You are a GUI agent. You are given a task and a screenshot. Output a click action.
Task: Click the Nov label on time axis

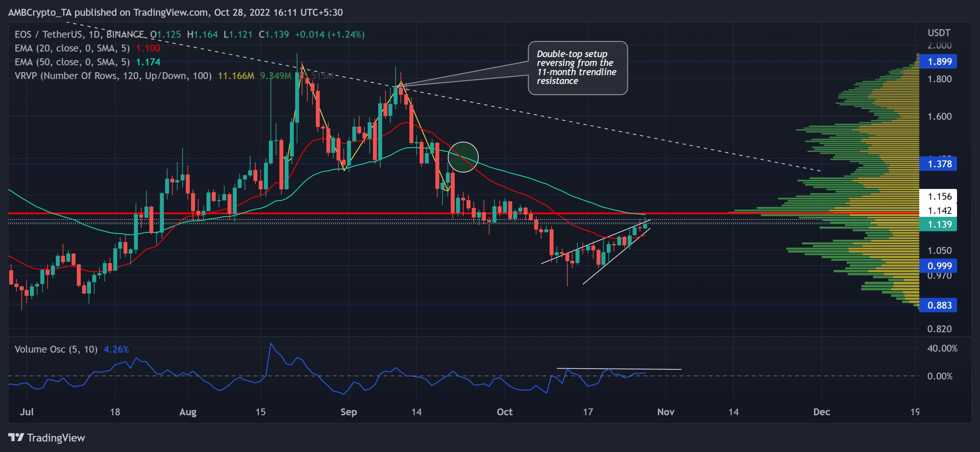(x=665, y=412)
